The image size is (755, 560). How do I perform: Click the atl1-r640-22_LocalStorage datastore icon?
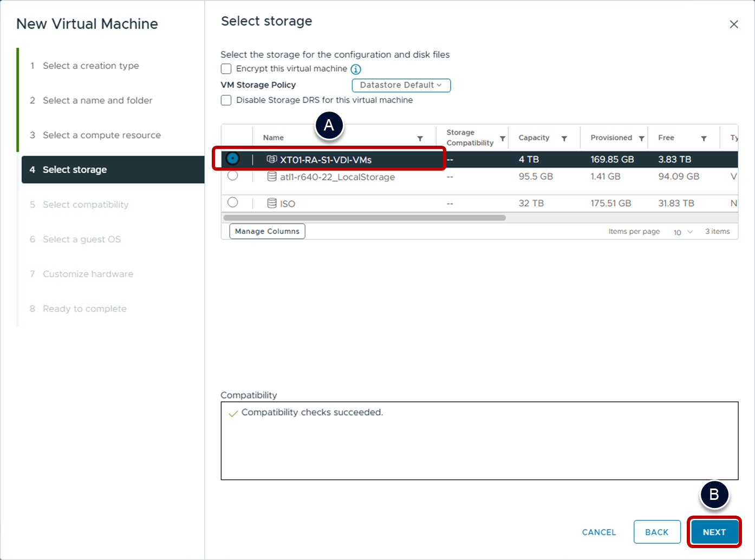point(272,177)
